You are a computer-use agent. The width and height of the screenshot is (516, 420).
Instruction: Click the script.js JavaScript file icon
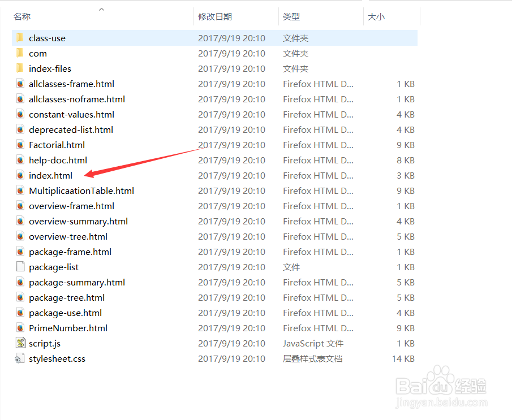click(x=20, y=343)
